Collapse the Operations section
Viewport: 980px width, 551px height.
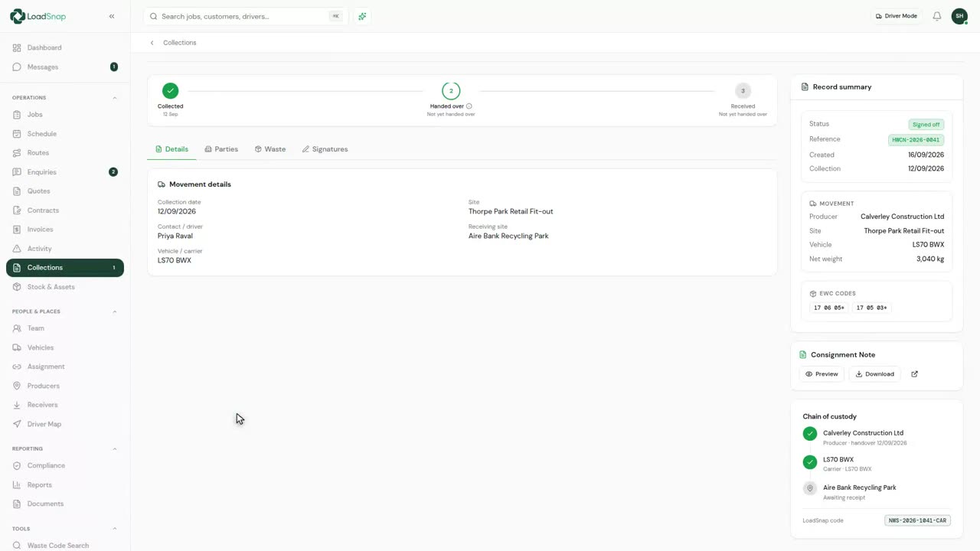point(115,98)
